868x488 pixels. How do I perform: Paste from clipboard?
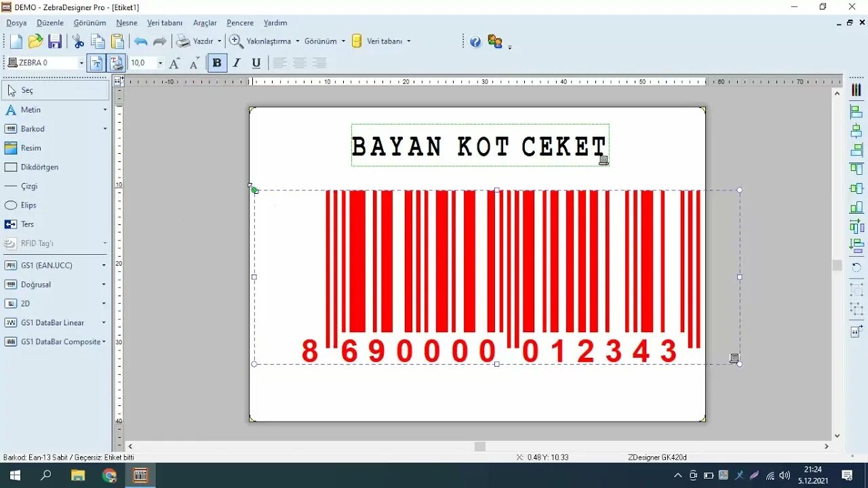click(x=117, y=41)
